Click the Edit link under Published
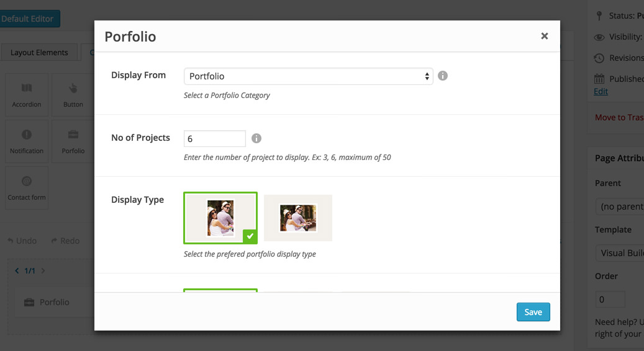 601,91
